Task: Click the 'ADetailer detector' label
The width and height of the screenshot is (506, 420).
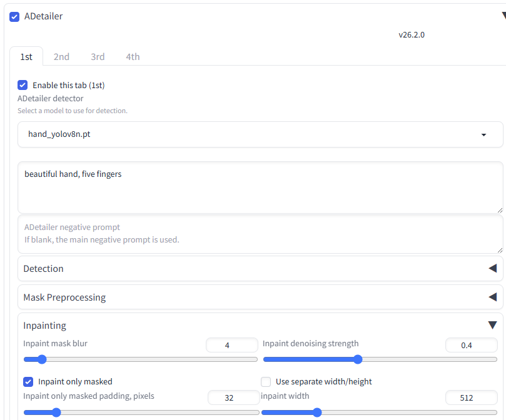Action: 50,98
